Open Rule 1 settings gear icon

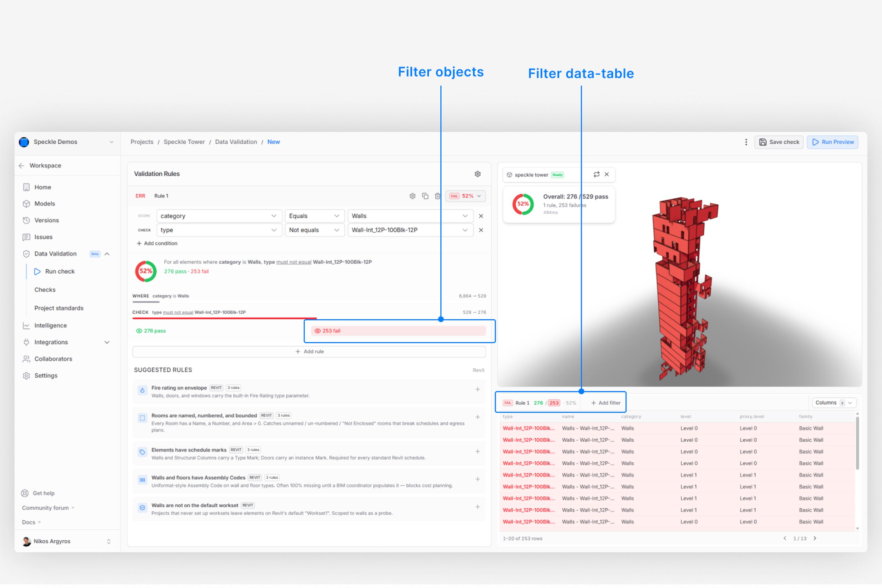pos(413,196)
